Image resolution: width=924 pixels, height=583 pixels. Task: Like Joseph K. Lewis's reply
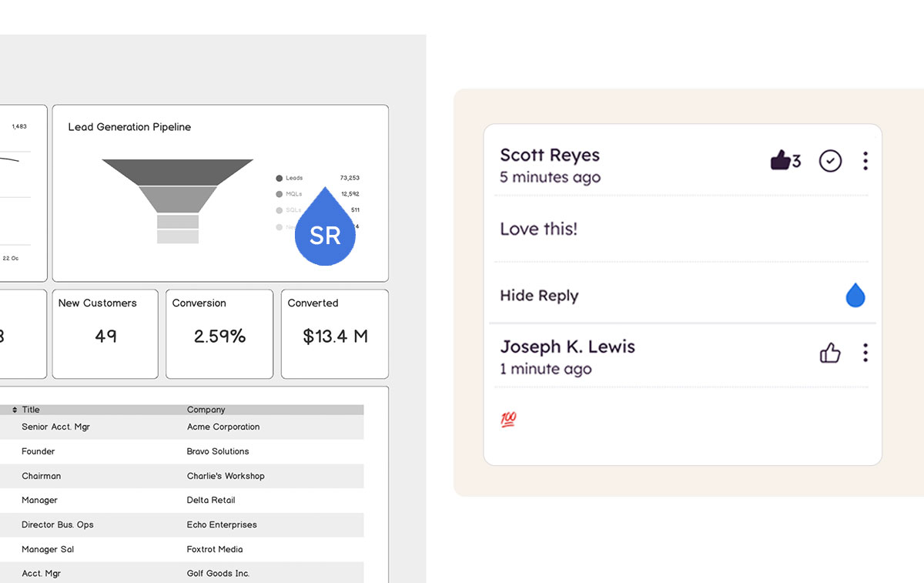(830, 353)
